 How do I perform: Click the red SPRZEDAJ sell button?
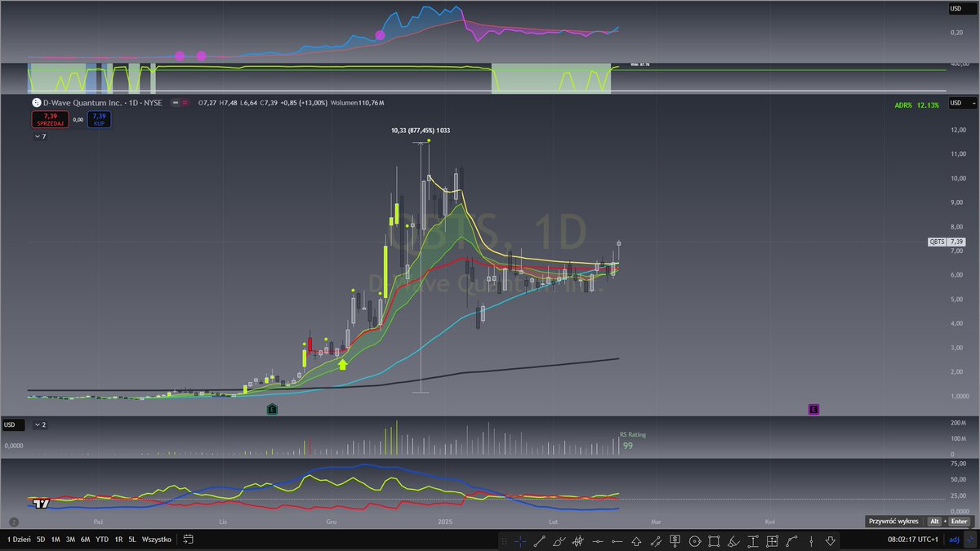pos(51,119)
